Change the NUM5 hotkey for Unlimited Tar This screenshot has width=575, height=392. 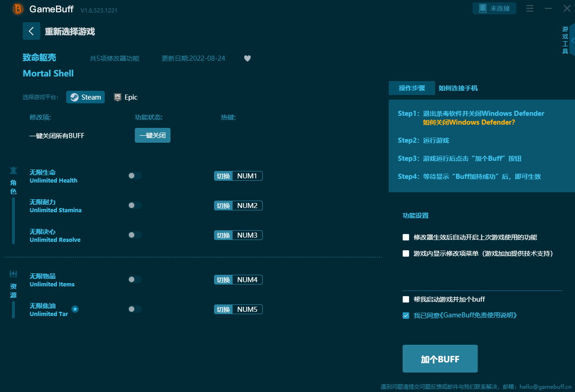247,309
